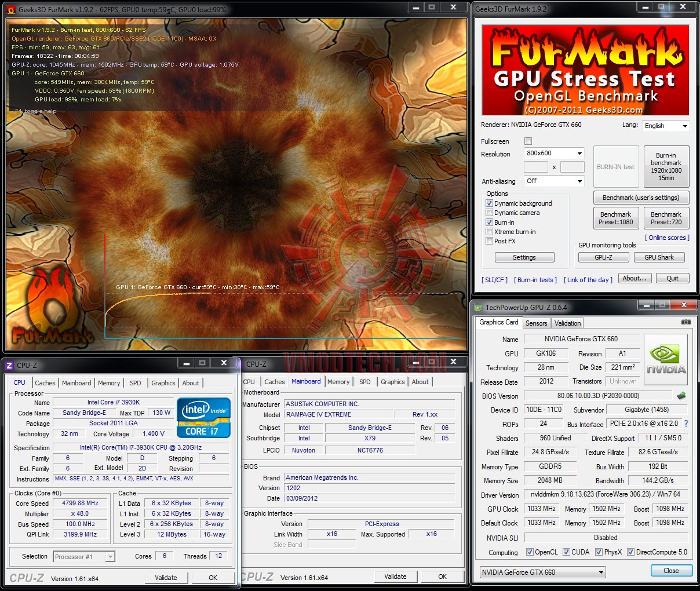Start the Burn-in benchmark 1920x1080 15min
This screenshot has width=700, height=591.
pyautogui.click(x=666, y=167)
